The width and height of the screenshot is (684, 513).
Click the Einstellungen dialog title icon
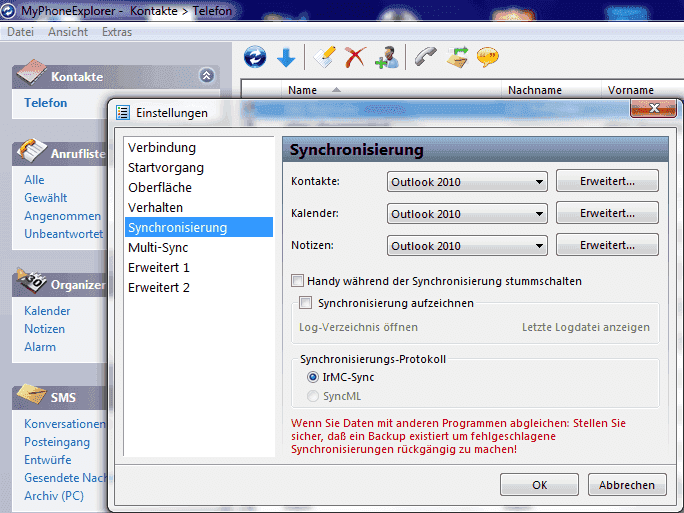click(x=123, y=113)
